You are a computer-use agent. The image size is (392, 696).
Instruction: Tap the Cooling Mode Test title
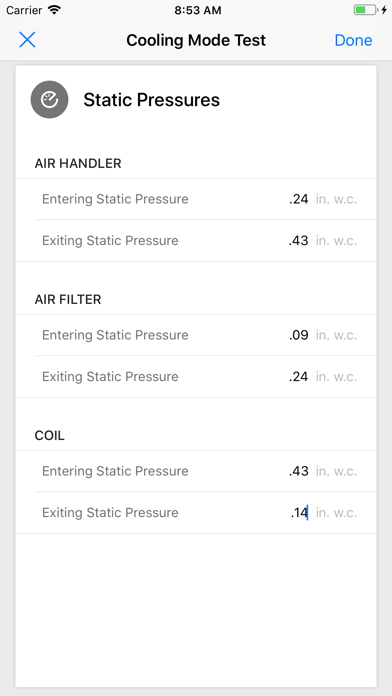pos(196,40)
